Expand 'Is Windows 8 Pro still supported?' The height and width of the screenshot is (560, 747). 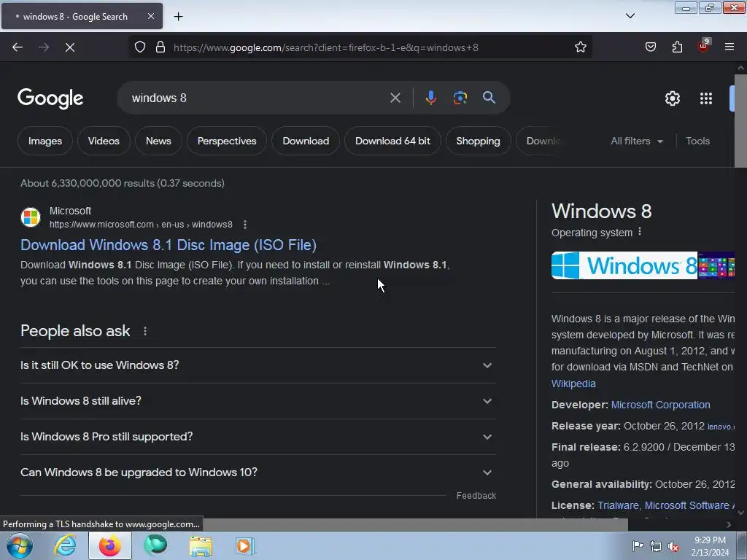coord(258,437)
